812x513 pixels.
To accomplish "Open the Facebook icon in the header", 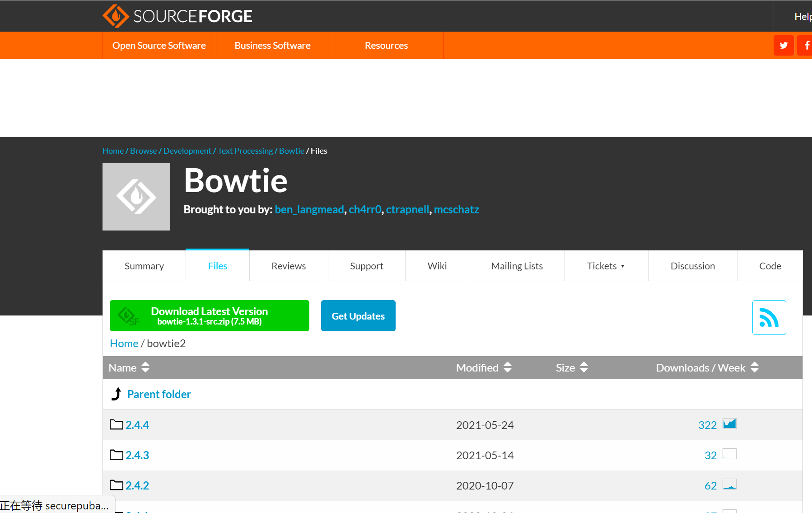I will pos(807,45).
